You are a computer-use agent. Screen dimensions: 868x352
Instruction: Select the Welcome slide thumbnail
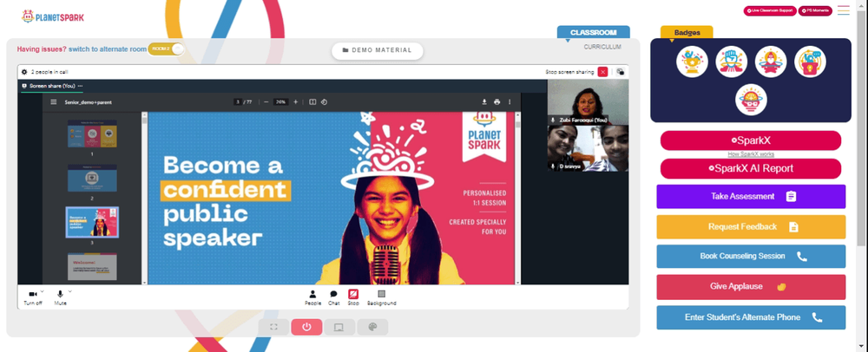pos(92,266)
